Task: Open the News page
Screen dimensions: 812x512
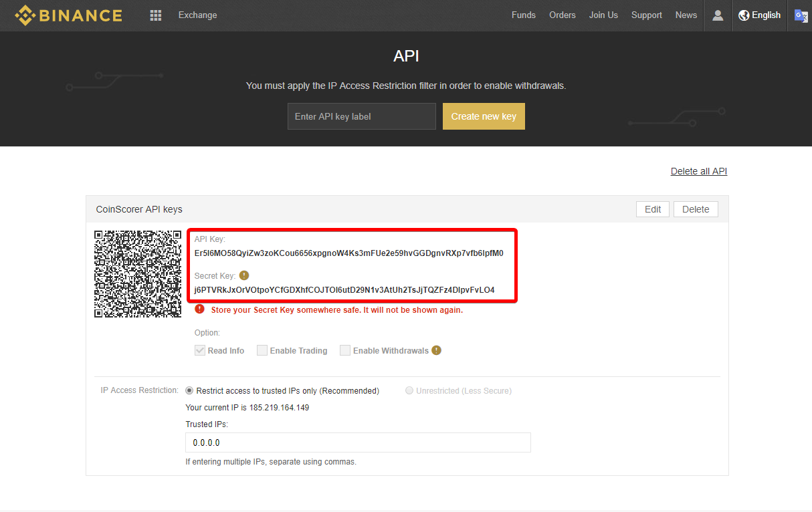Action: 686,15
